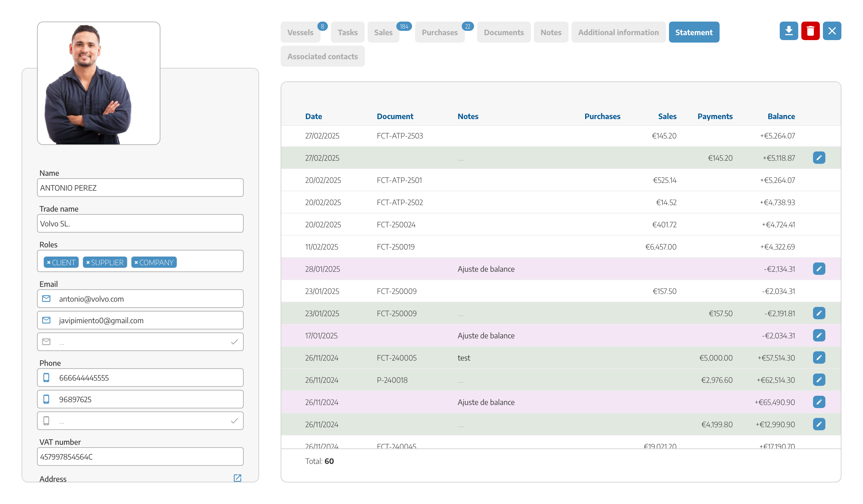Open the Associated contacts tab

tap(323, 56)
